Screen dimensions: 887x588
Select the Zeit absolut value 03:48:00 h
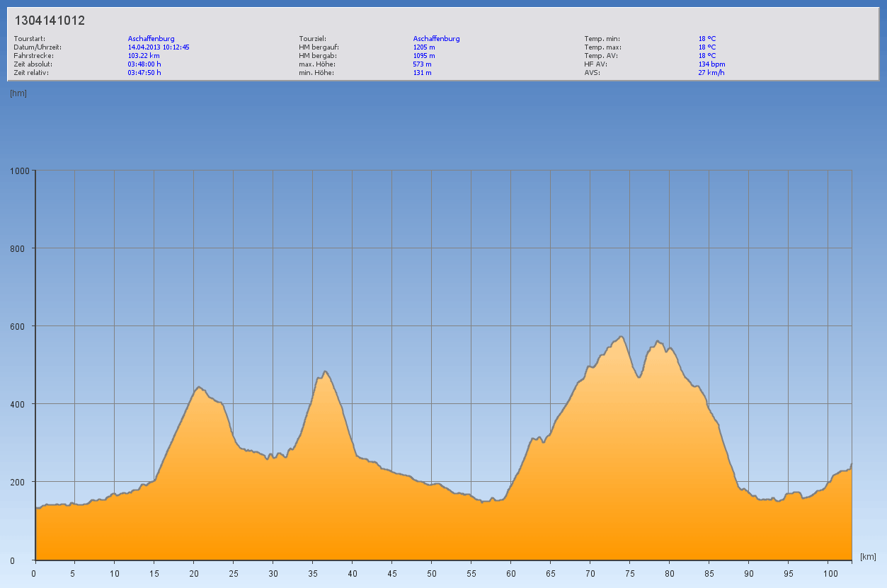pos(144,64)
